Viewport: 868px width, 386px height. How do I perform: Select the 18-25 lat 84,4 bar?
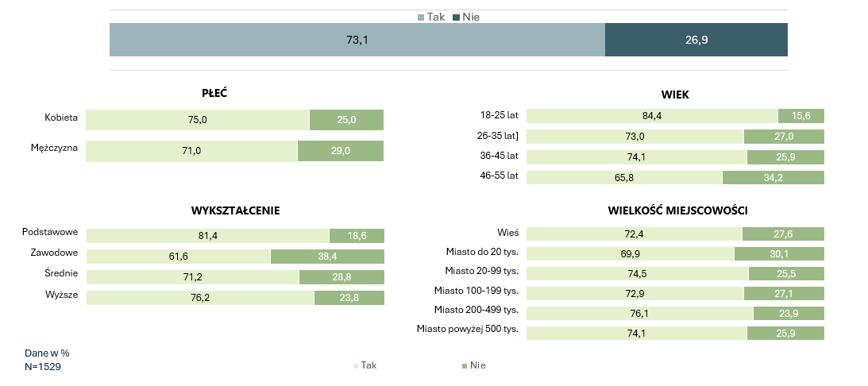click(652, 116)
